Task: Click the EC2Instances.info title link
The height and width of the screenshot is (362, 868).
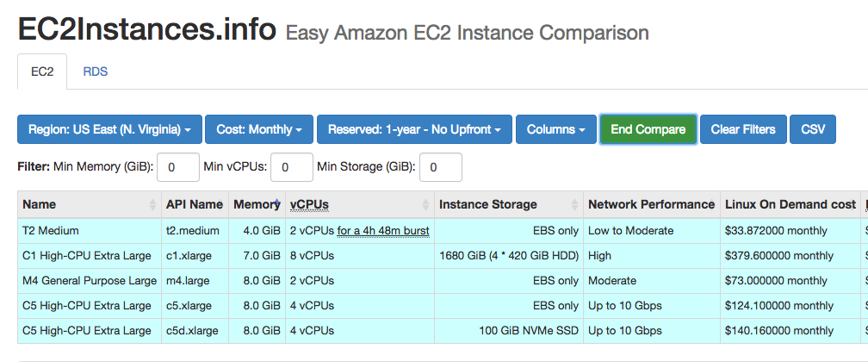Action: [x=146, y=29]
